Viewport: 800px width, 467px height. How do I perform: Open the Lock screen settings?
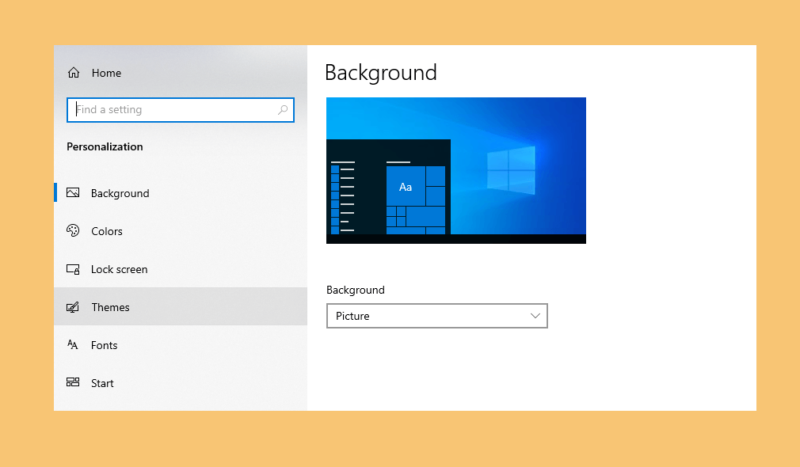180,269
